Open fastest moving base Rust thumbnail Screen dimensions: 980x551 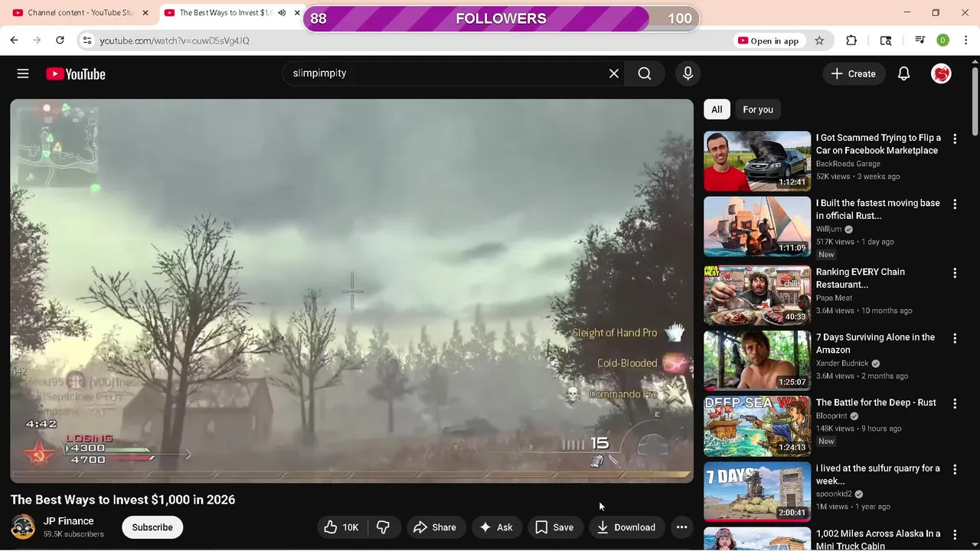point(757,227)
